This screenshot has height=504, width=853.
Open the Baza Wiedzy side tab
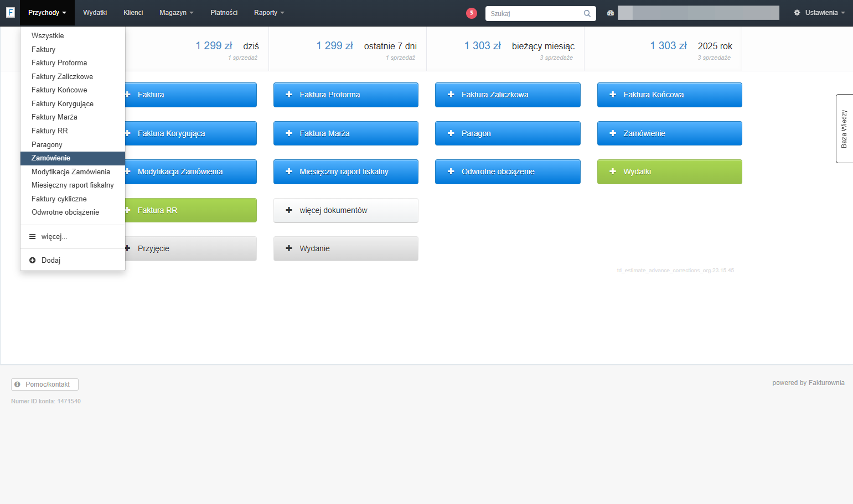(844, 128)
